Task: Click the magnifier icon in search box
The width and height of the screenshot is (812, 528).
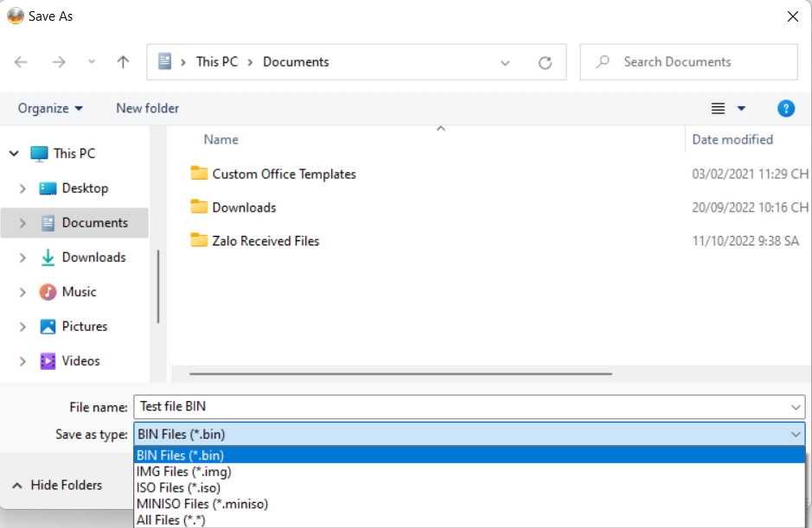Action: click(602, 62)
